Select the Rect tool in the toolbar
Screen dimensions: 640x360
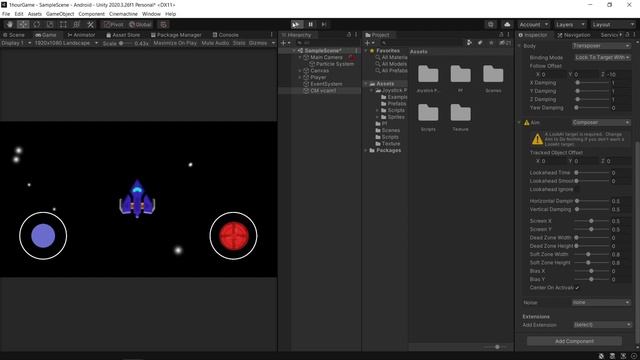pos(63,24)
